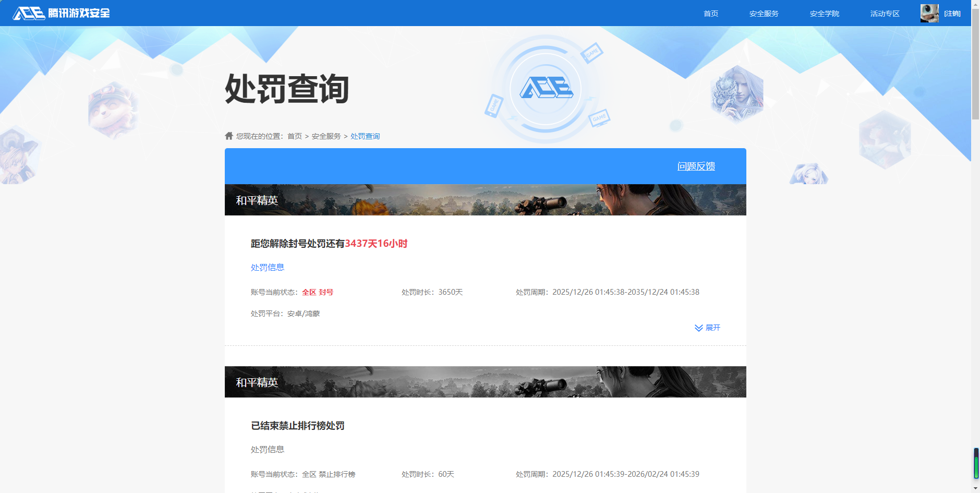The height and width of the screenshot is (493, 980).
Task: Click the 注销 logout link
Action: point(952,14)
